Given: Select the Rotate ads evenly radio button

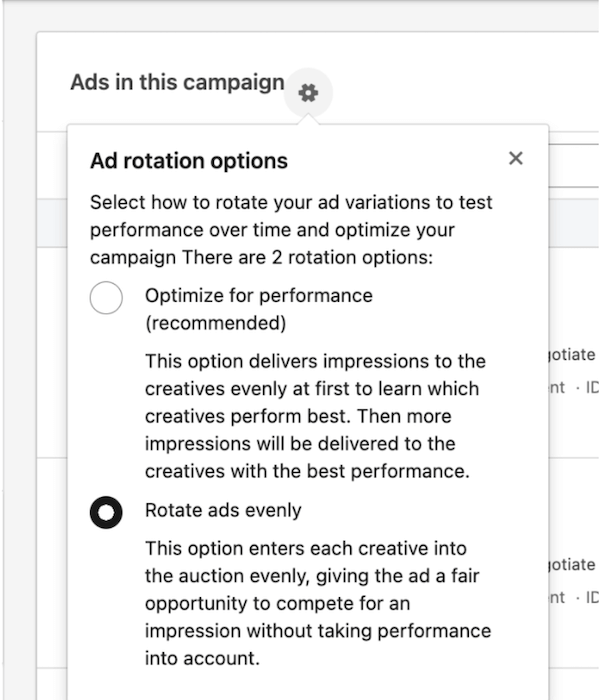Looking at the screenshot, I should (106, 512).
